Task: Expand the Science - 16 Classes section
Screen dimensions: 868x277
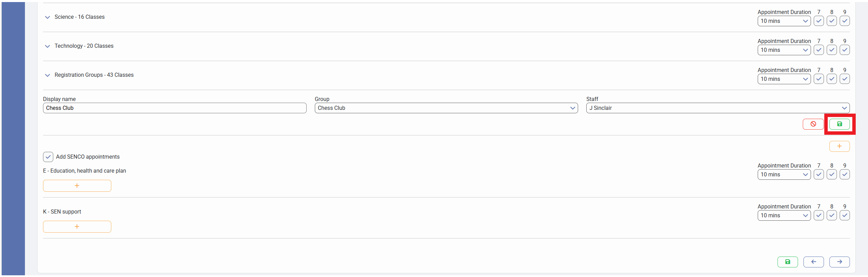Action: click(47, 17)
